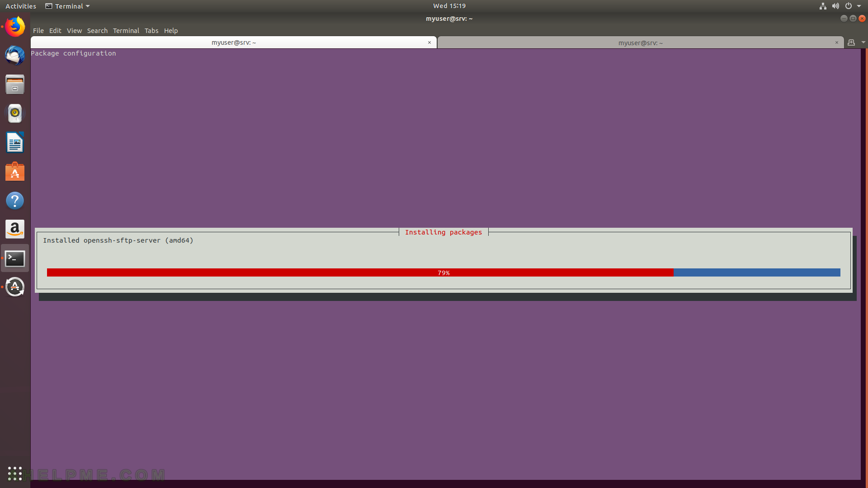This screenshot has height=488, width=868.
Task: Close the first terminal tab
Action: [x=429, y=42]
